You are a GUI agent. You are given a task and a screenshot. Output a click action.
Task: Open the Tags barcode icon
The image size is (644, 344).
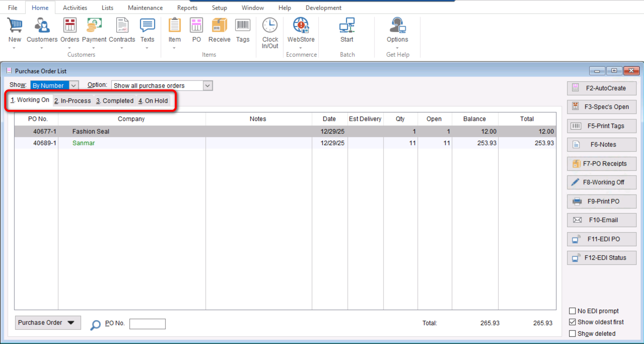coord(242,26)
